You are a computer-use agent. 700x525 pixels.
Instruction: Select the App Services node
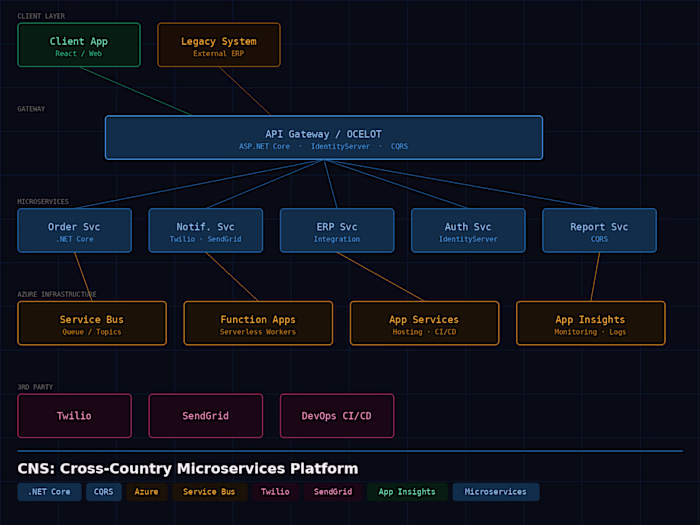pos(424,323)
